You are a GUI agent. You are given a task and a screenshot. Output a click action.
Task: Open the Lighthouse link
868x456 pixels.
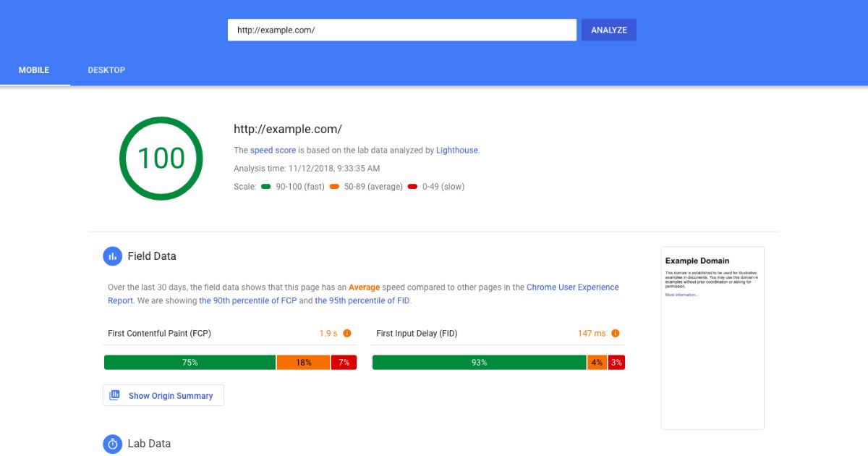tap(457, 151)
